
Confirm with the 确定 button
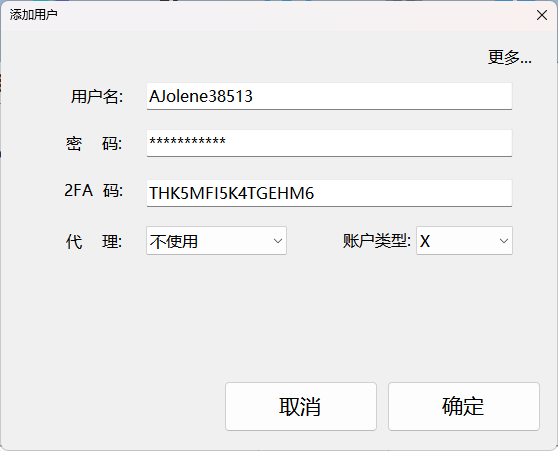click(464, 407)
